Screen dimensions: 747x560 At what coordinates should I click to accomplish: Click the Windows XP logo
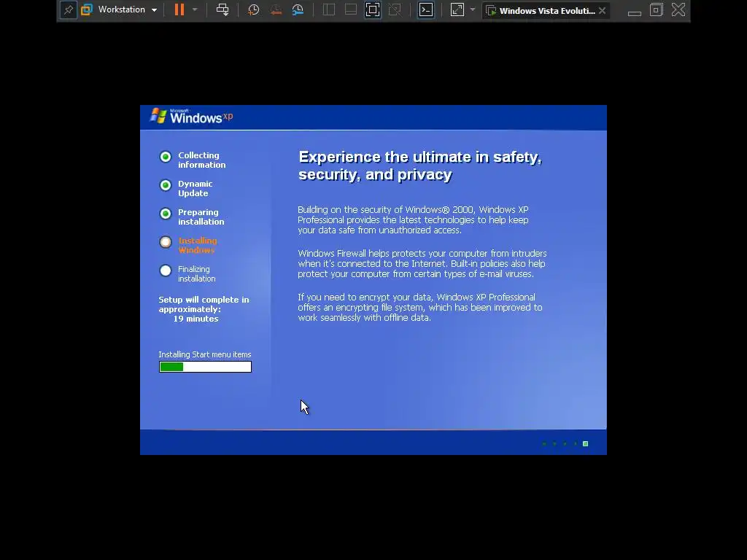pos(192,116)
